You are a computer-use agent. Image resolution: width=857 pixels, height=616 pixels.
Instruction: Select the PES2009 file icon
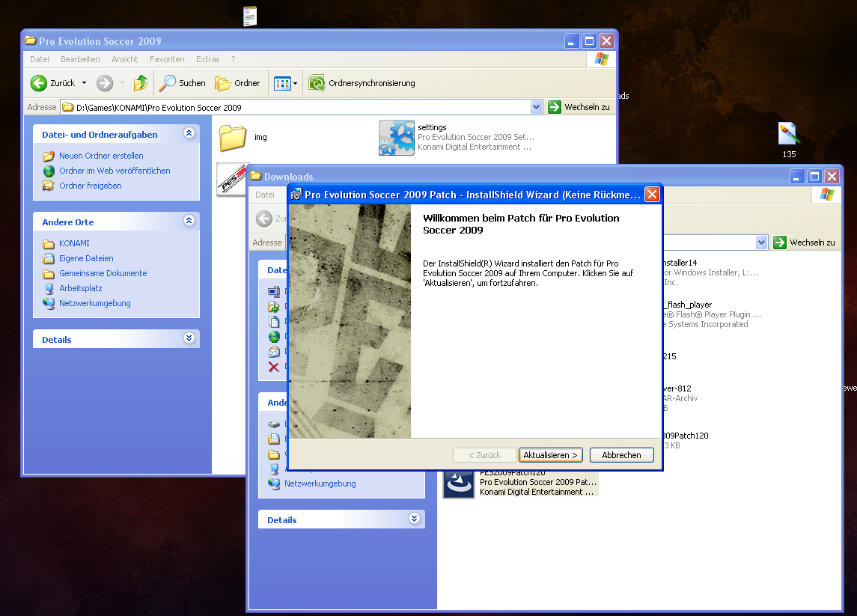(232, 180)
